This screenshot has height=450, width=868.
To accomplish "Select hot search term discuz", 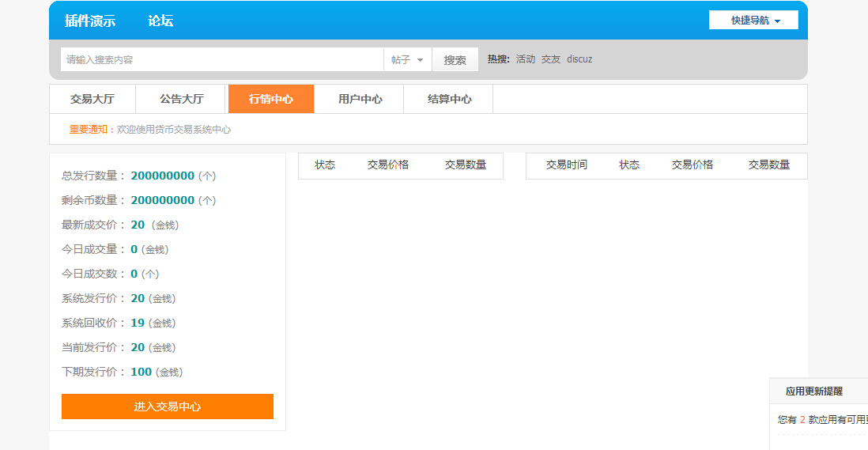I will (x=579, y=59).
